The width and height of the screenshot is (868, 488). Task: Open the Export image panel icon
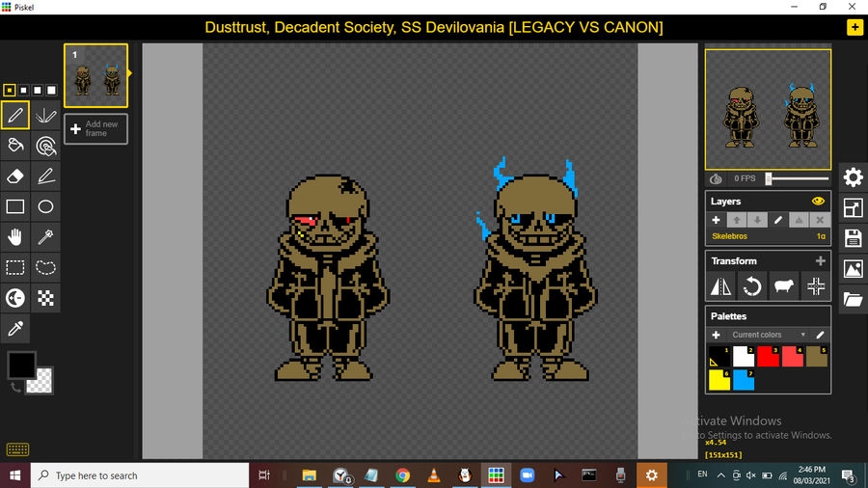[854, 269]
